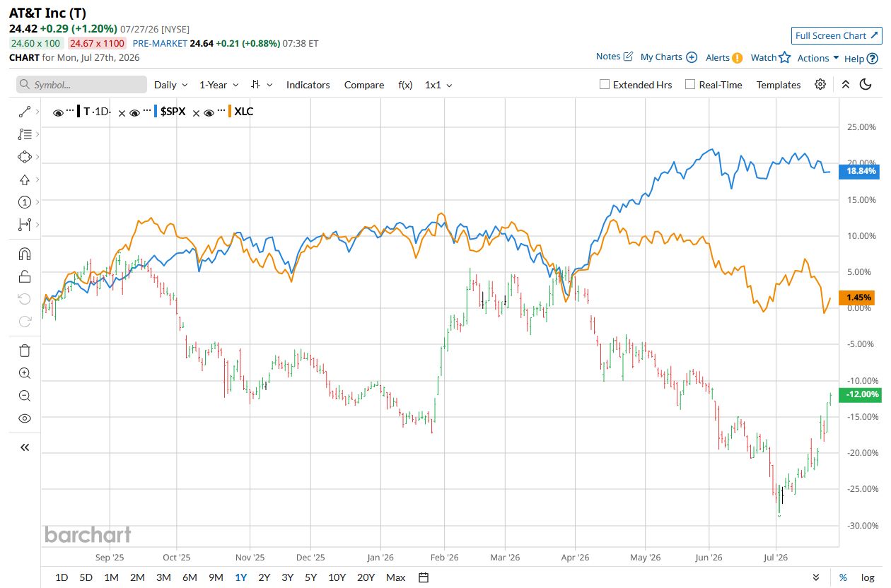This screenshot has width=891, height=588.
Task: Click the blue $SPX color swatch
Action: [156, 111]
